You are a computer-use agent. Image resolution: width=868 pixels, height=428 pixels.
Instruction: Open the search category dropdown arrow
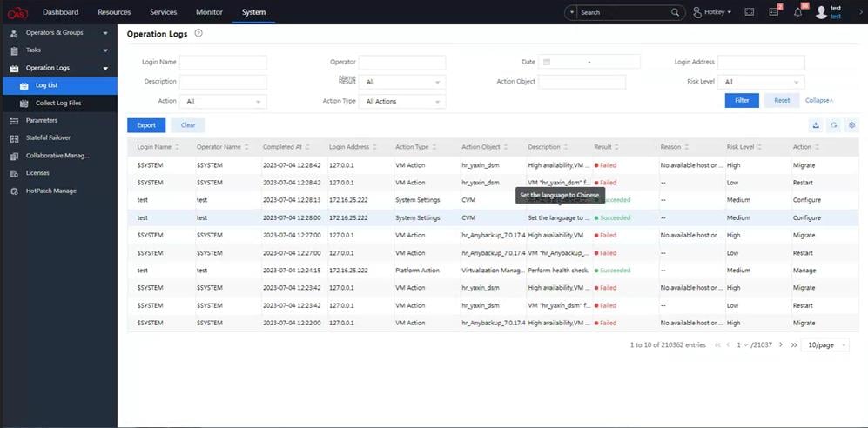click(571, 12)
